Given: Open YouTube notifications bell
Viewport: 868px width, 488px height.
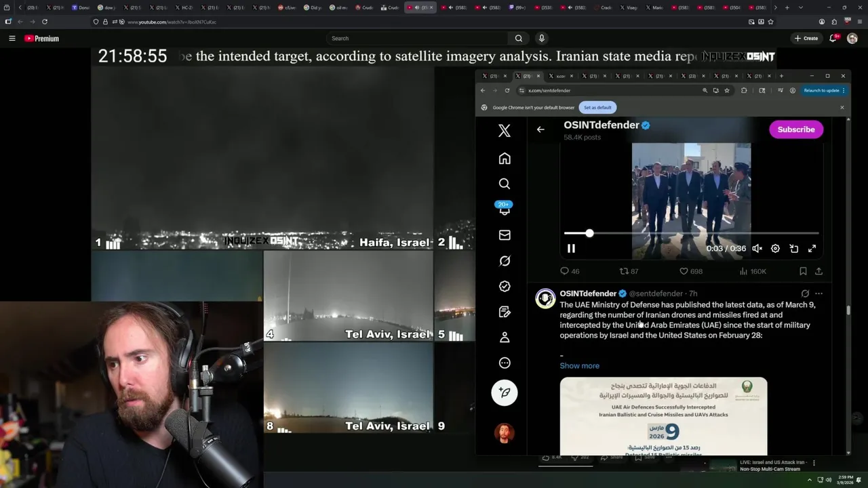Looking at the screenshot, I should point(833,39).
